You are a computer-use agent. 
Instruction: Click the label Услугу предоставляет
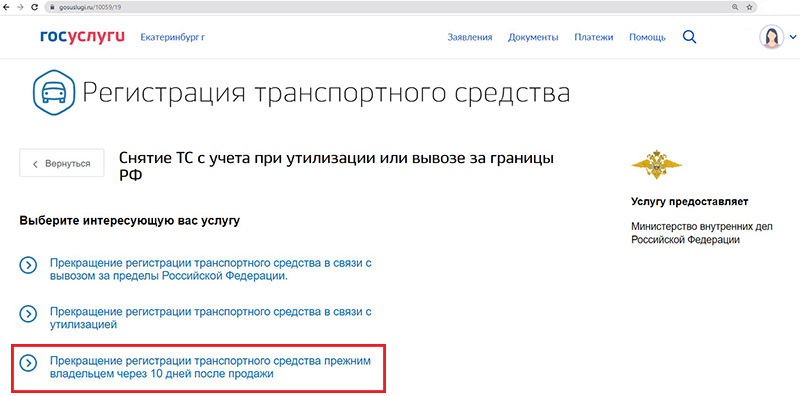(x=689, y=202)
